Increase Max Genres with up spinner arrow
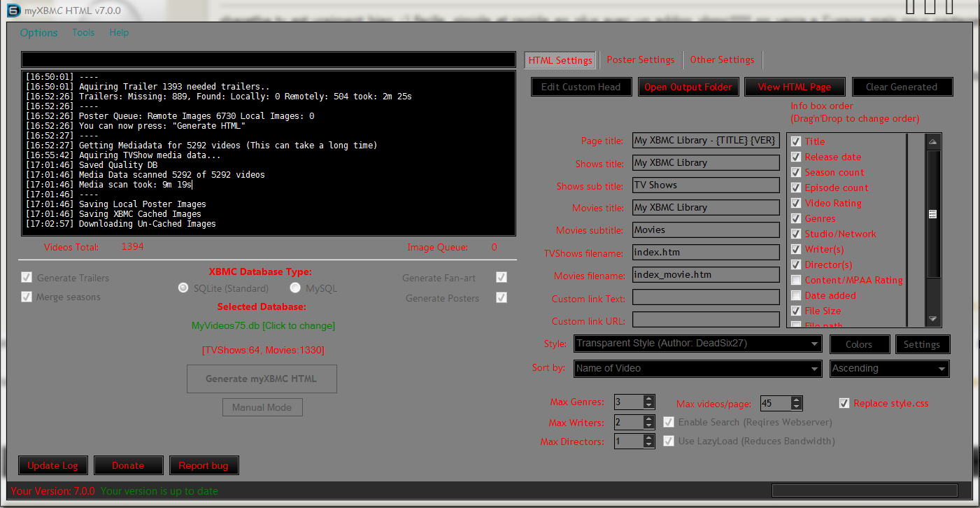 point(648,399)
